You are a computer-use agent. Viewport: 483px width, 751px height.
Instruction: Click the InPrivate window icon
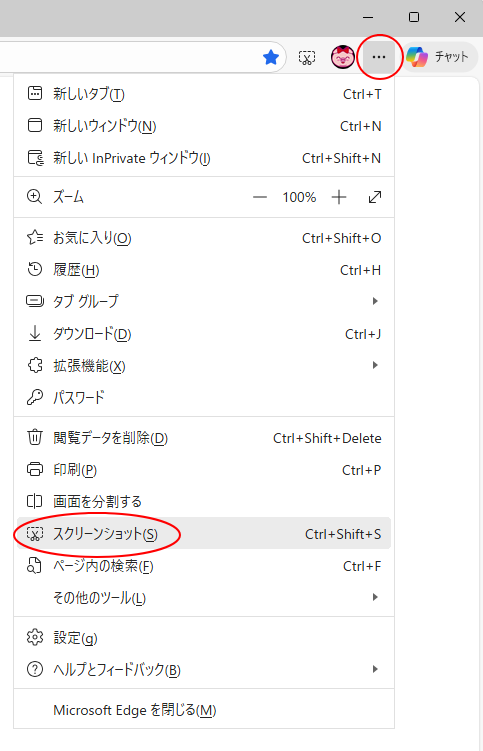pyautogui.click(x=35, y=158)
